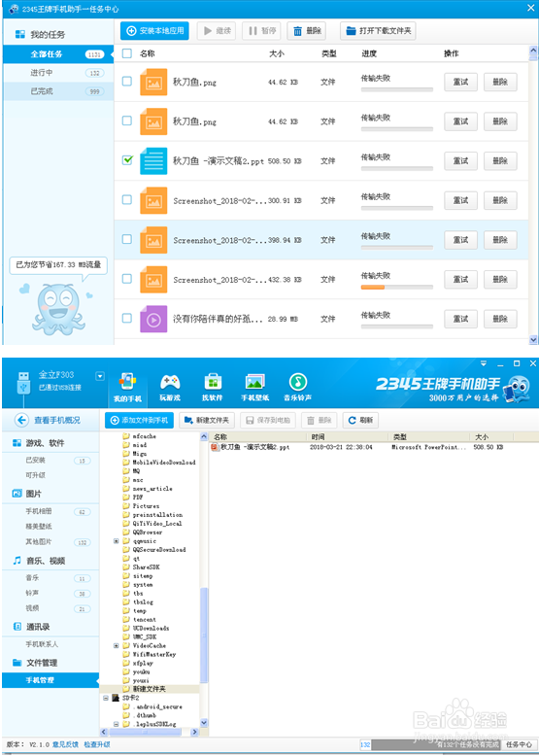Click 添加文件到手机 button

139,420
